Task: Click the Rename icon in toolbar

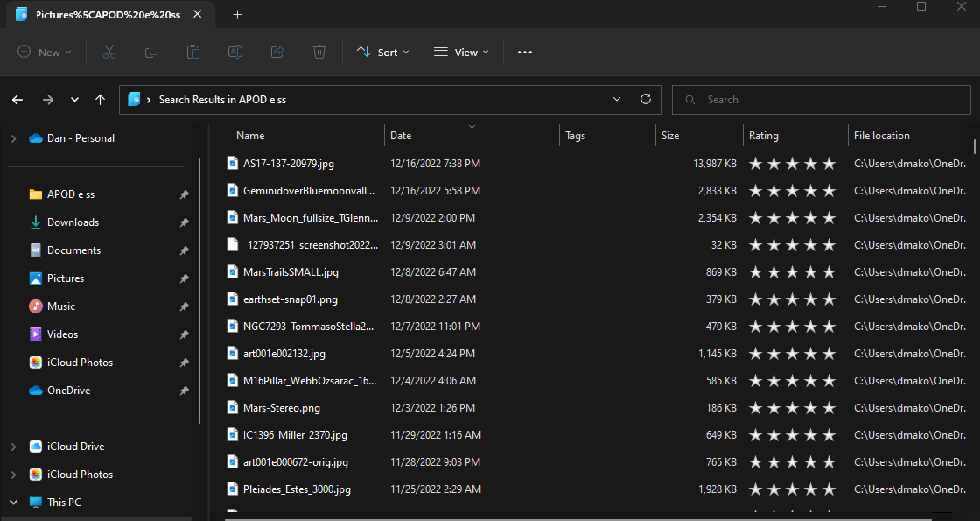Action: [235, 53]
